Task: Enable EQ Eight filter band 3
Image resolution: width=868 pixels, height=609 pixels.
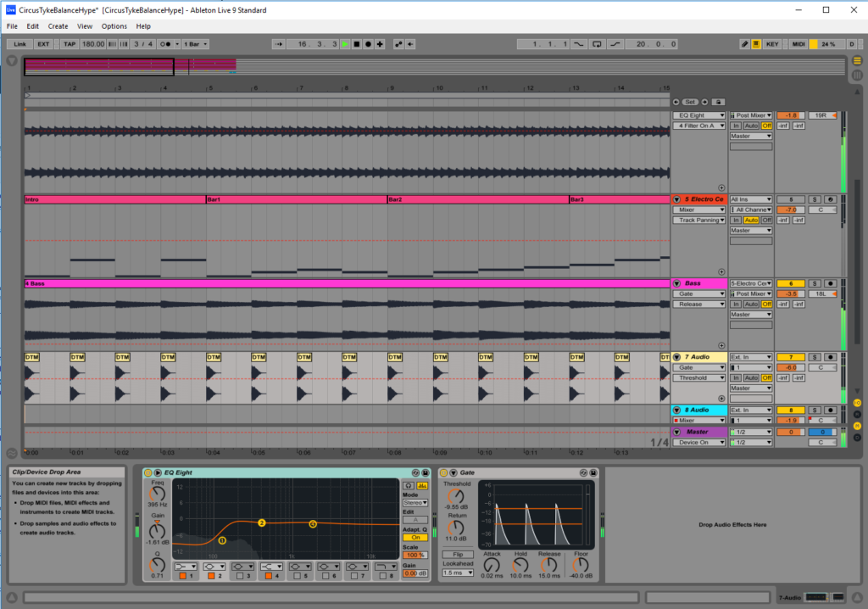Action: (240, 576)
